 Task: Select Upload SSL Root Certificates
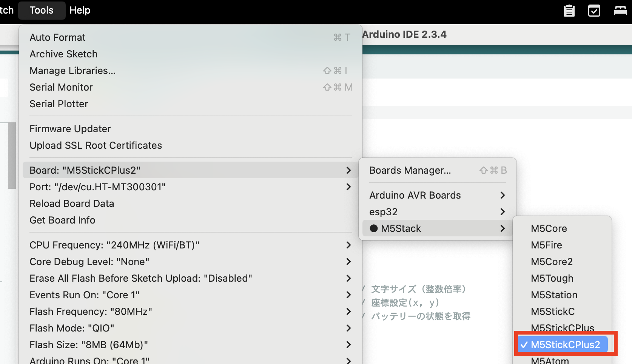[191, 145]
